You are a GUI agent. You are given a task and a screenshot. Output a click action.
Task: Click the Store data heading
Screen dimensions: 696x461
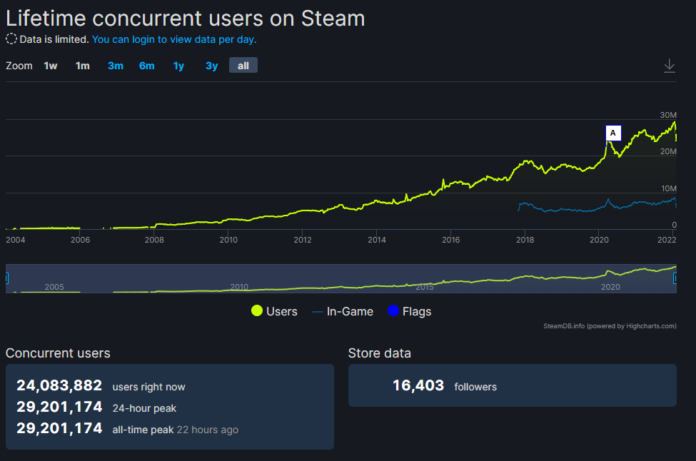point(380,353)
